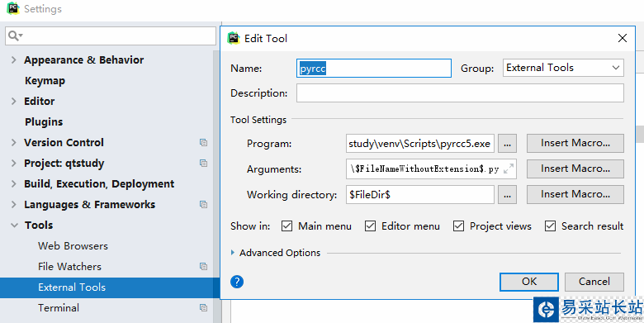This screenshot has width=644, height=323.
Task: Collapse the Tools tree node
Action: pyautogui.click(x=14, y=226)
